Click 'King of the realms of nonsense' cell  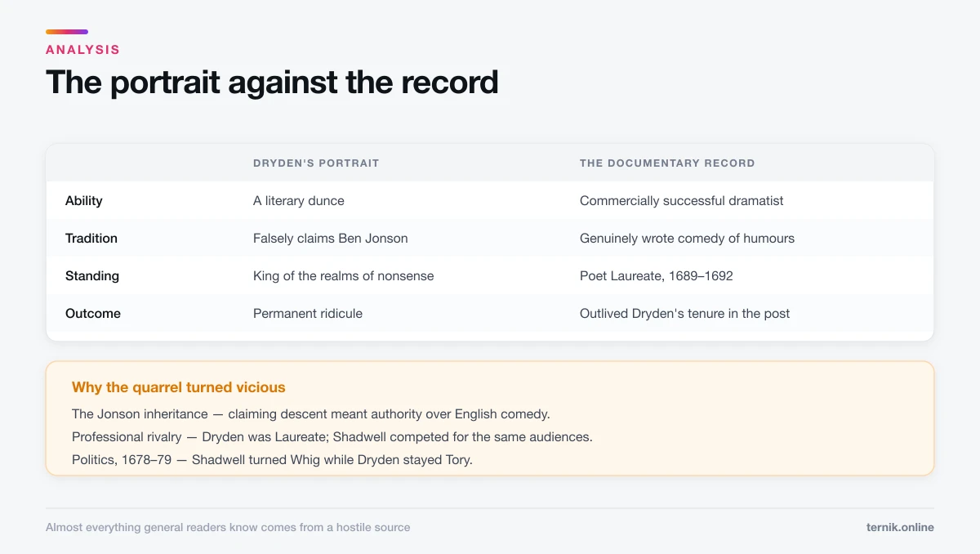[344, 276]
